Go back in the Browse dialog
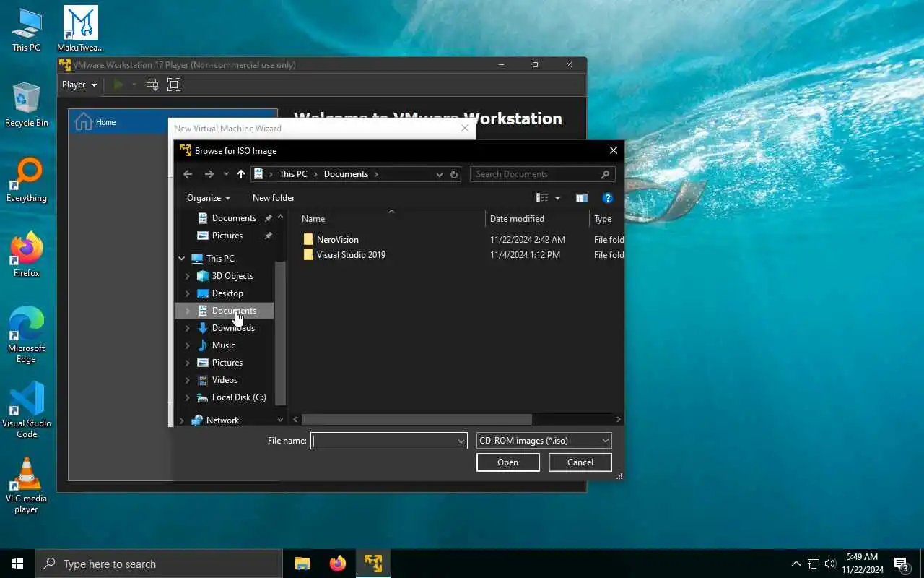924x578 pixels. (x=188, y=174)
